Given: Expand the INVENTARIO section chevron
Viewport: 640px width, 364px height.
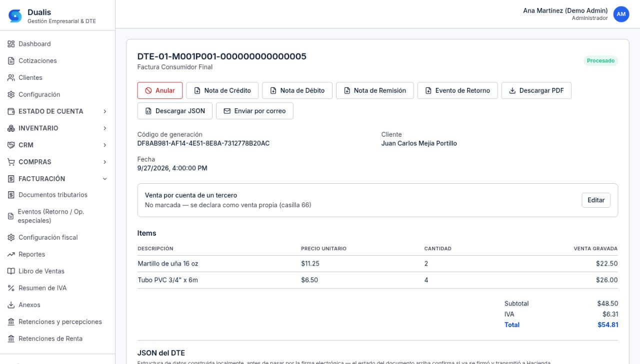Looking at the screenshot, I should tap(104, 128).
